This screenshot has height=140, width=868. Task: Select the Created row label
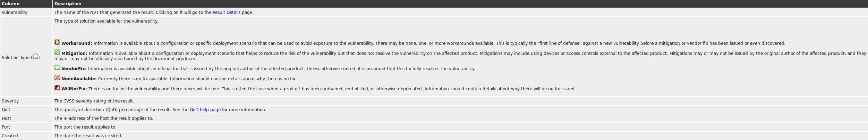point(10,136)
